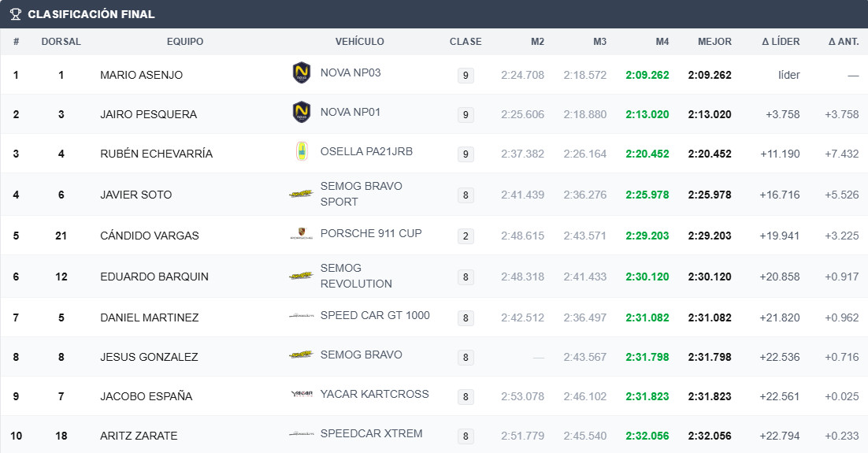Click the Nova logo for NOVA NP03

(x=301, y=72)
